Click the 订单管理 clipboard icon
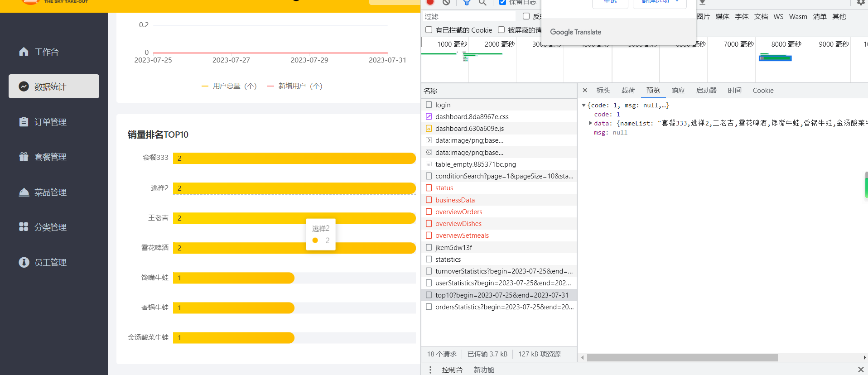Screen dimensions: 868x375 [24, 122]
